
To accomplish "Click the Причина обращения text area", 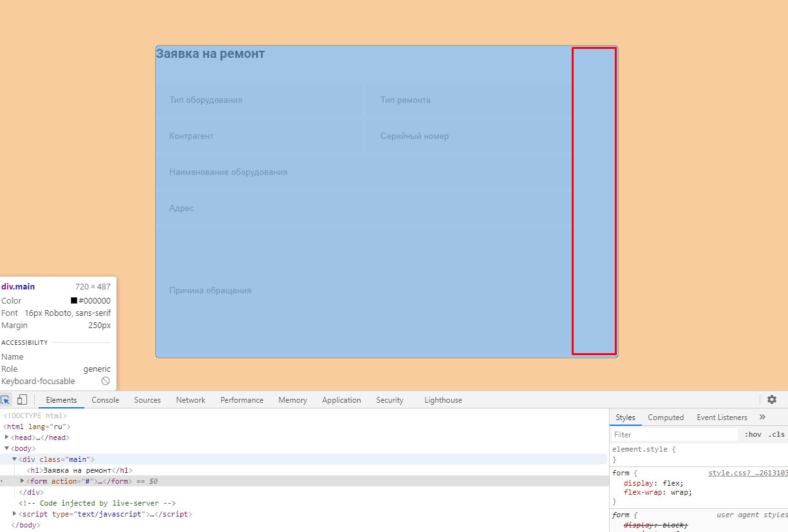I will pyautogui.click(x=364, y=291).
